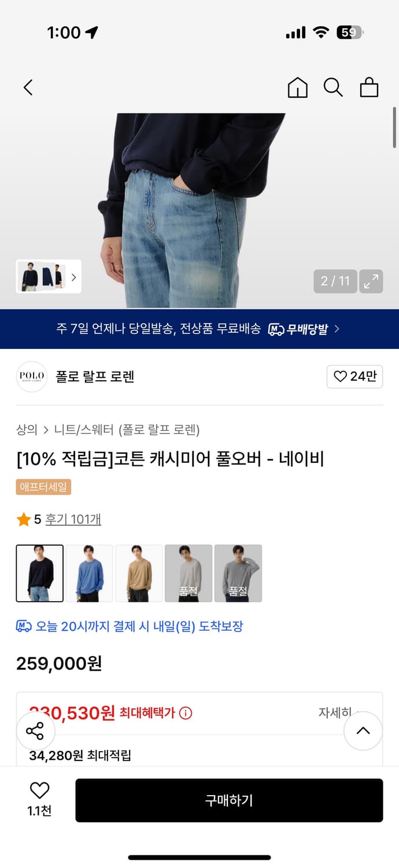
Task: Expand the image thumbnail strip arrow
Action: click(73, 277)
